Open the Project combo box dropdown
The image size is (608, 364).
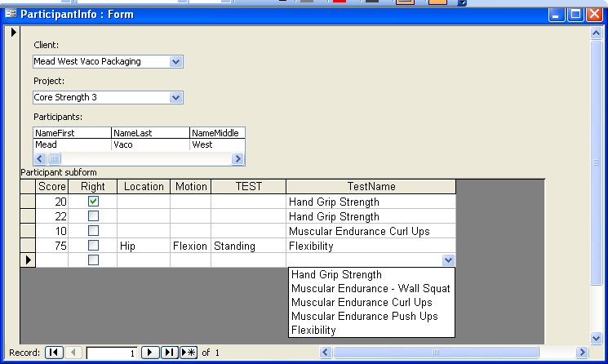[175, 98]
